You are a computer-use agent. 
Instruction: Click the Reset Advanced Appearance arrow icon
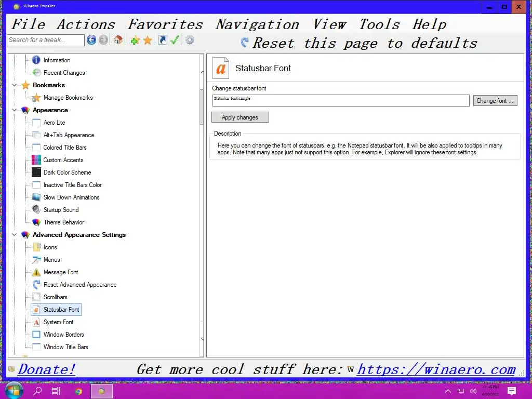pos(36,285)
